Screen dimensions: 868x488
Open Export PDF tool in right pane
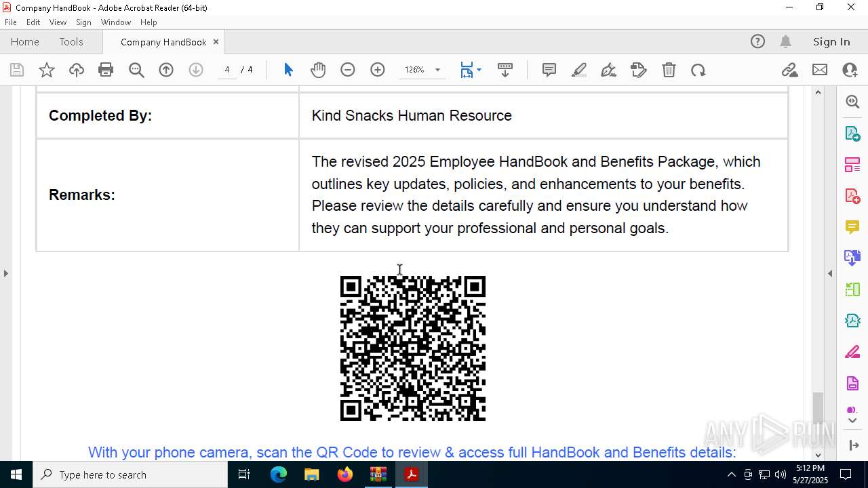point(852,134)
